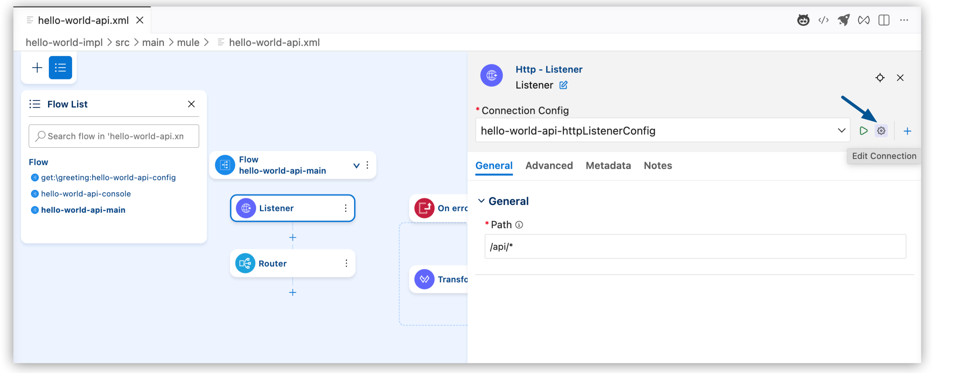The height and width of the screenshot is (373, 980).
Task: Add component below Router node
Action: point(293,293)
